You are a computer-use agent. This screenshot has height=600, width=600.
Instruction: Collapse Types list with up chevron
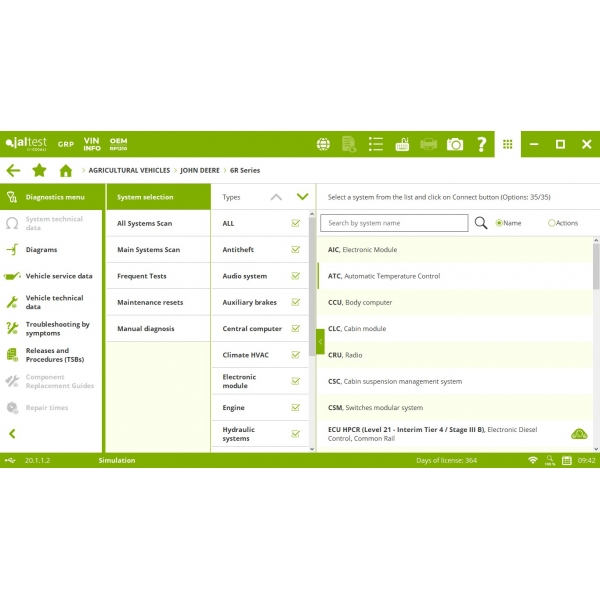tap(276, 197)
